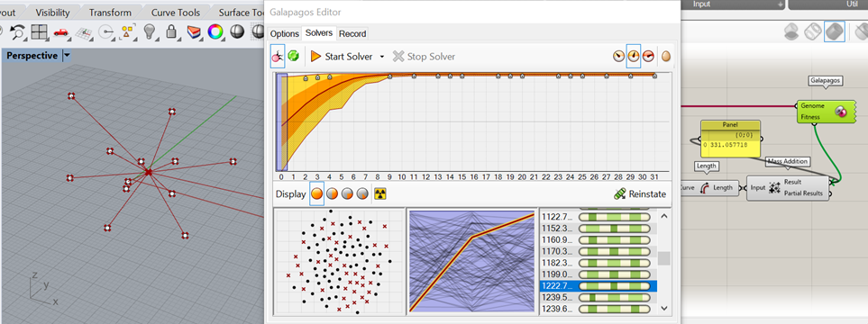Screen dimensions: 868x324
Task: Click the red car toolbar icon
Action: (x=60, y=32)
